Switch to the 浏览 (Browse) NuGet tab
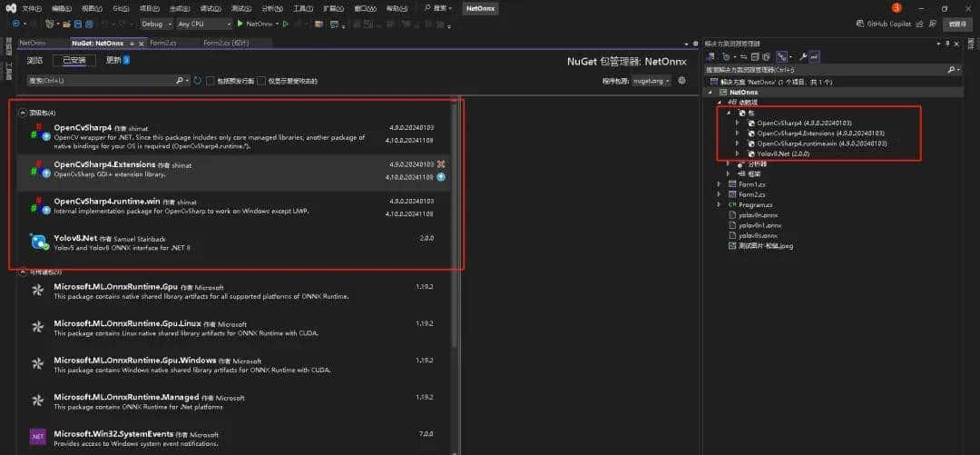 (x=35, y=60)
